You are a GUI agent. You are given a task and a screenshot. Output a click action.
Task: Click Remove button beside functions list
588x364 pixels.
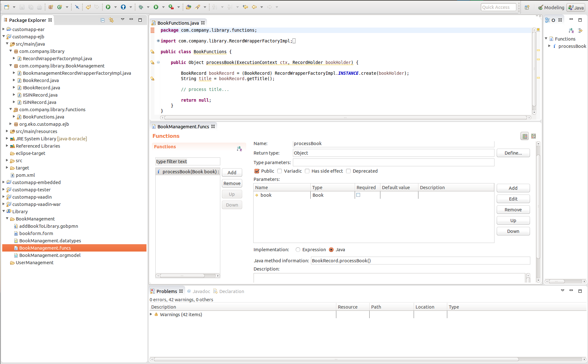click(x=232, y=183)
